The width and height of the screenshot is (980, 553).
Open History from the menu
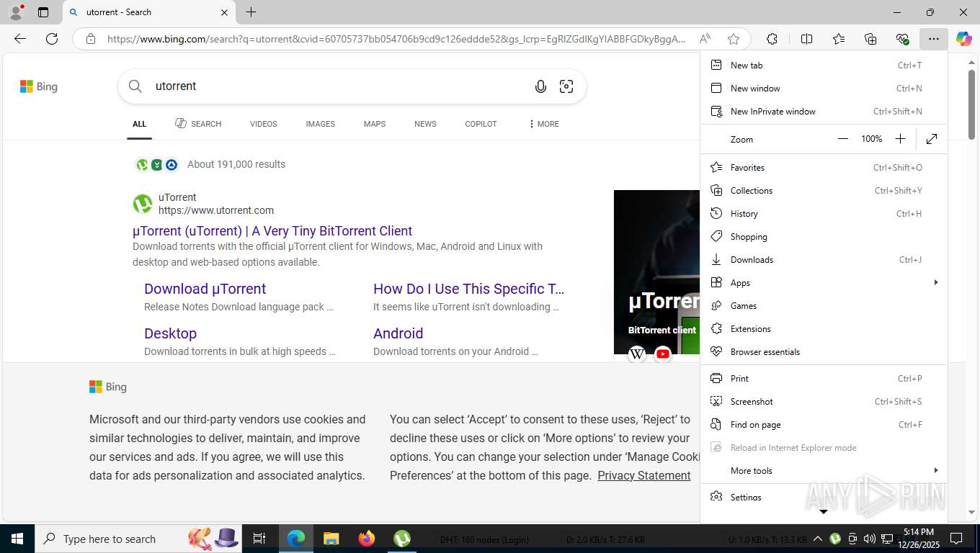[824, 213]
